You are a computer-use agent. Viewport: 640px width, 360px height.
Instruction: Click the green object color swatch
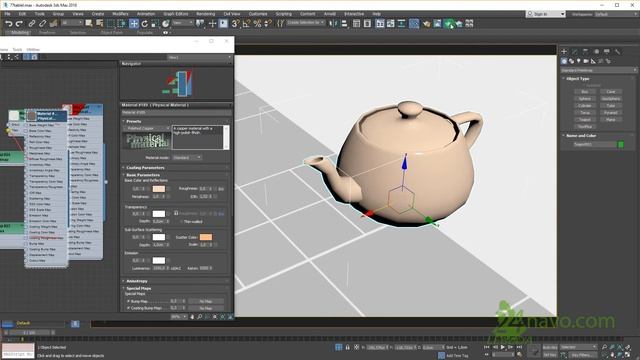point(621,144)
